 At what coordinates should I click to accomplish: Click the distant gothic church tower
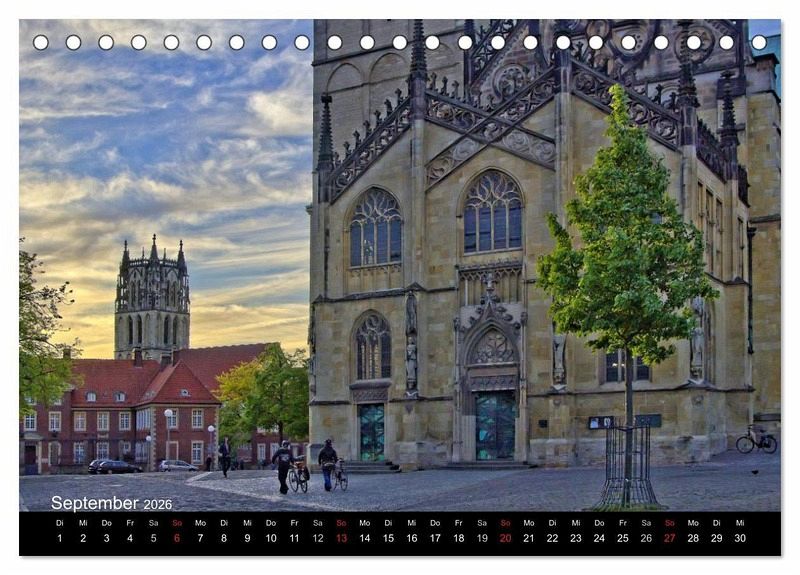pyautogui.click(x=152, y=300)
